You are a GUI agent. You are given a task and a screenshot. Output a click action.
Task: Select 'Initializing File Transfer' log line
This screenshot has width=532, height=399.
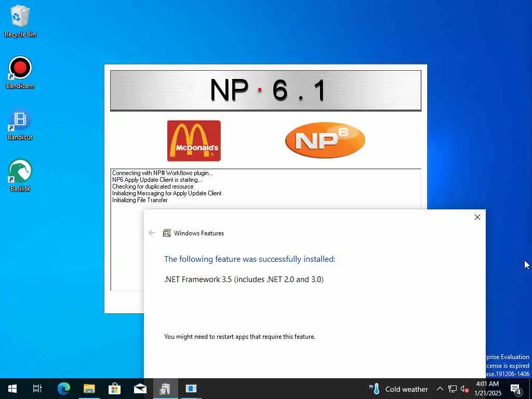point(140,200)
